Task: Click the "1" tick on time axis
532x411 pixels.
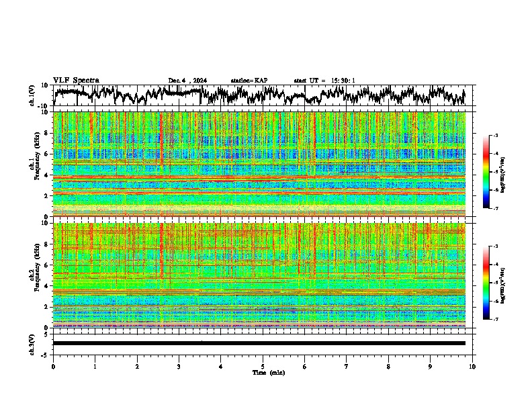Action: [95, 367]
